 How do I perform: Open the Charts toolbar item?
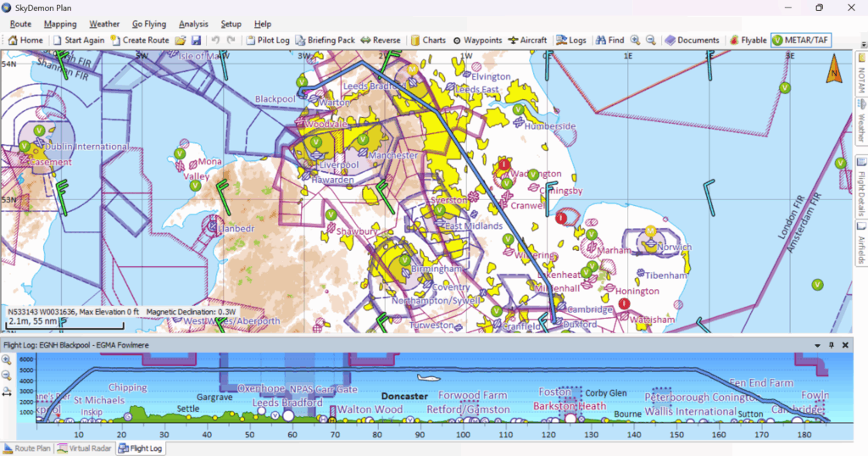428,40
